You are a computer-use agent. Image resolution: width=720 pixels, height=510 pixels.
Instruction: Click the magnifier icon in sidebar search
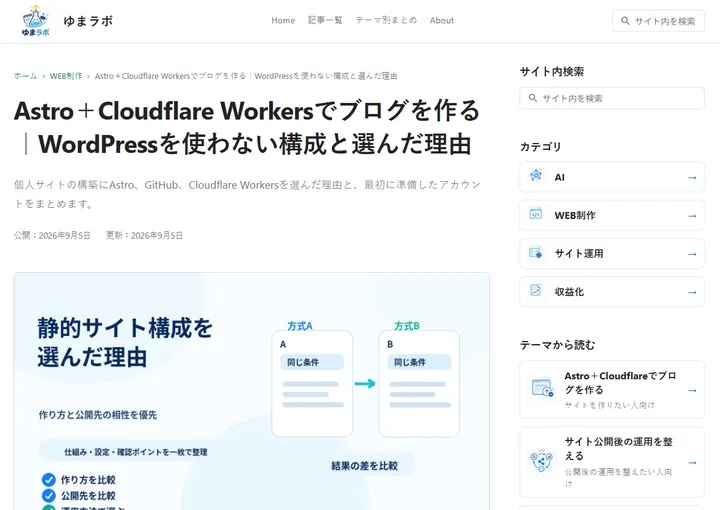point(533,98)
